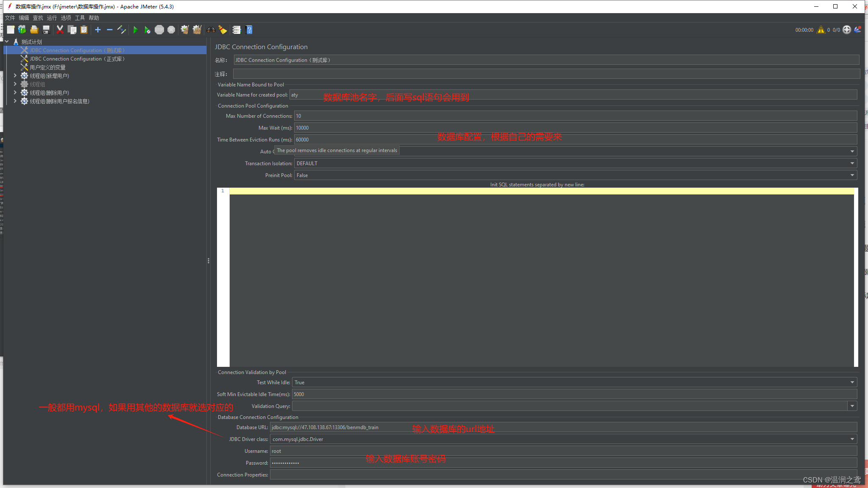Image resolution: width=868 pixels, height=488 pixels.
Task: Expand the 线程组(删除用户) node
Action: pyautogui.click(x=15, y=92)
